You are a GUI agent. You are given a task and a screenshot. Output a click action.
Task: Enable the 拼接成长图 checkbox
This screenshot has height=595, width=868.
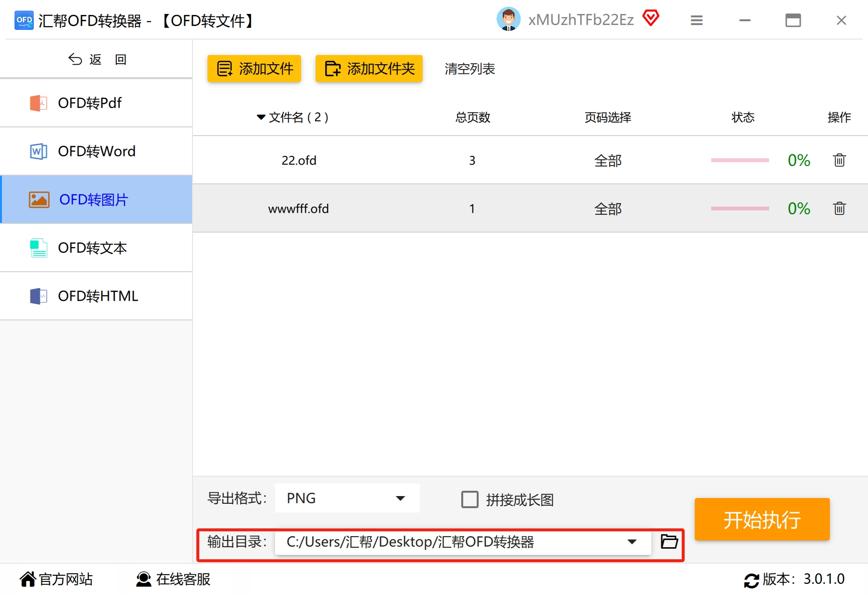point(469,499)
